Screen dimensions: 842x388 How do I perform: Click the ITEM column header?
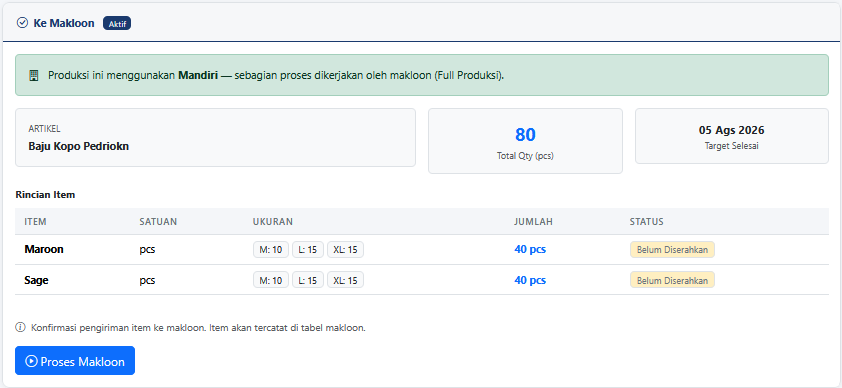[x=35, y=222]
